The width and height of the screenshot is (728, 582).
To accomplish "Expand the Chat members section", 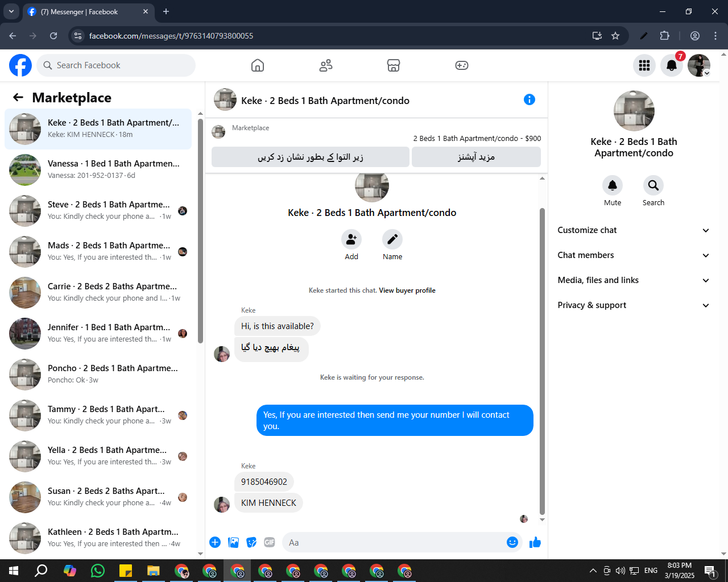I will click(634, 255).
